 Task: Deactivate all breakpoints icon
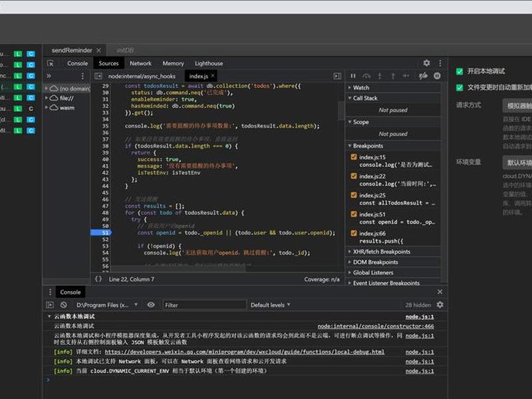click(x=423, y=76)
